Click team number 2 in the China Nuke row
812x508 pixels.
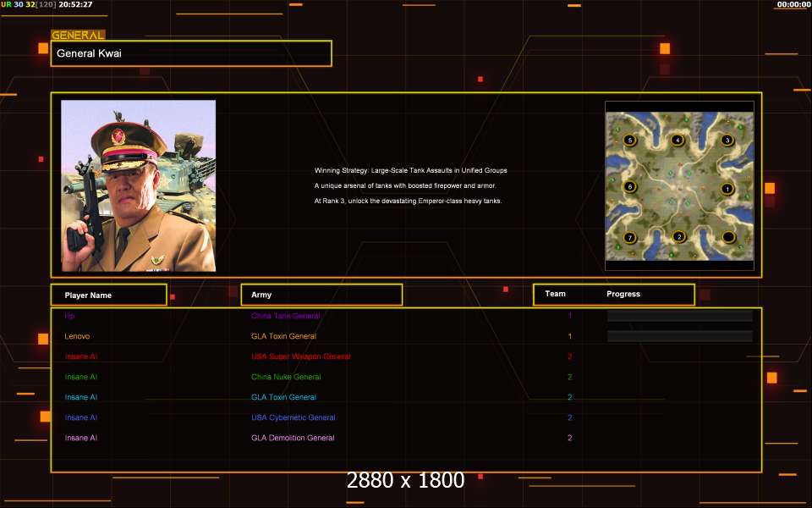569,377
